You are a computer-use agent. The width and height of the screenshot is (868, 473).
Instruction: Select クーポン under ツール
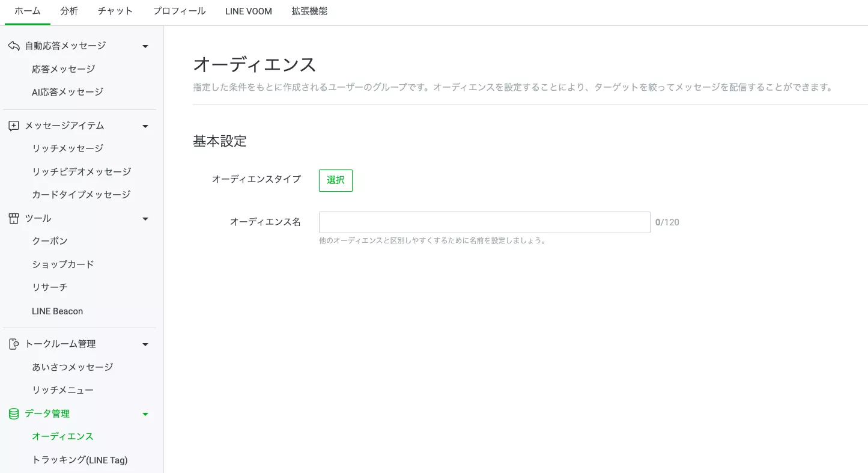pyautogui.click(x=50, y=241)
